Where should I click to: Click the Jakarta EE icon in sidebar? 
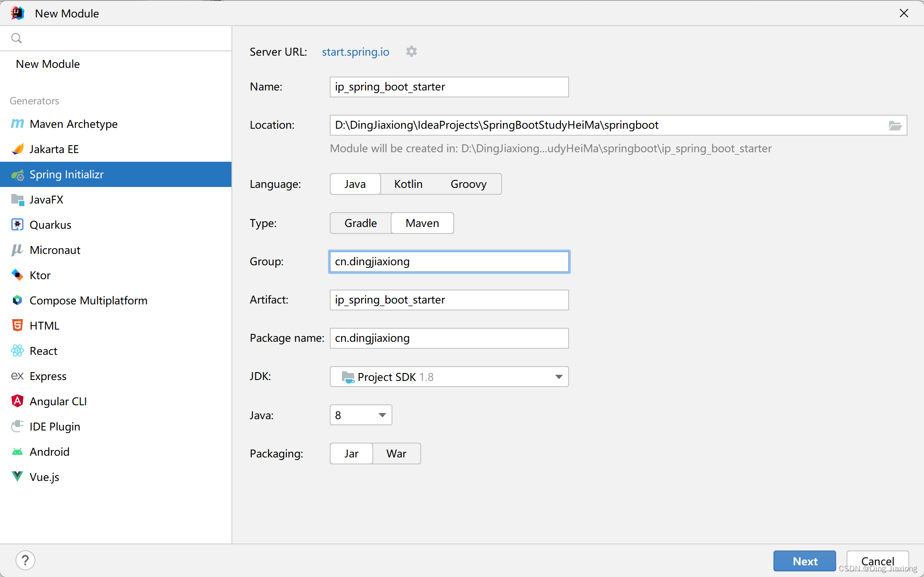pos(18,149)
